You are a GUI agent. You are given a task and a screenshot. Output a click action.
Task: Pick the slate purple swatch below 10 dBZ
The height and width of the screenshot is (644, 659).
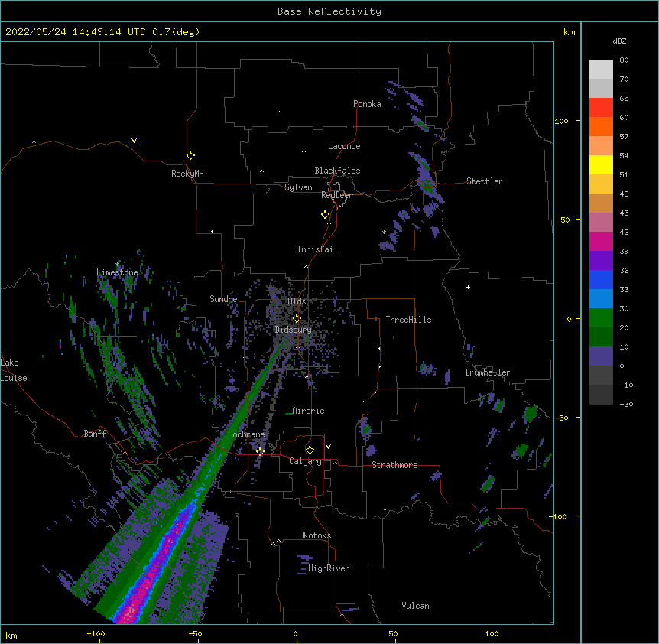click(x=601, y=356)
